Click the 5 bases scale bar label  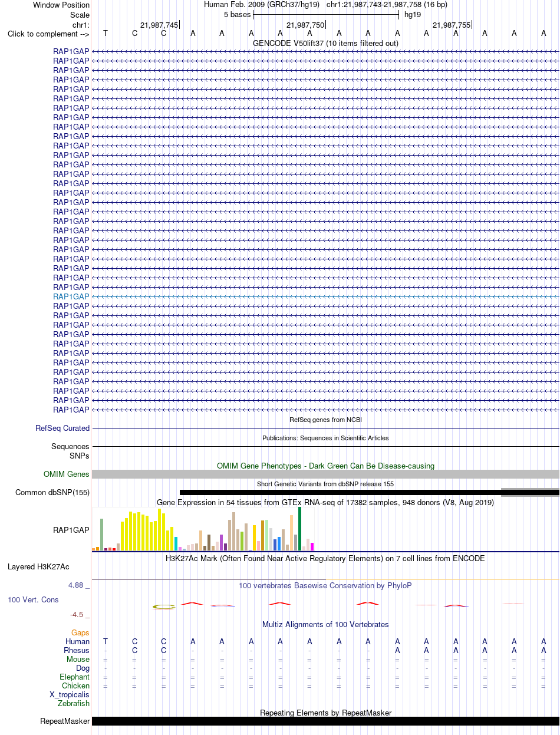237,14
